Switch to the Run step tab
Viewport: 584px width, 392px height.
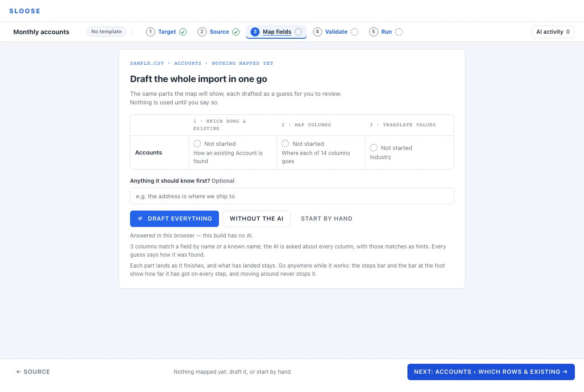pos(386,32)
